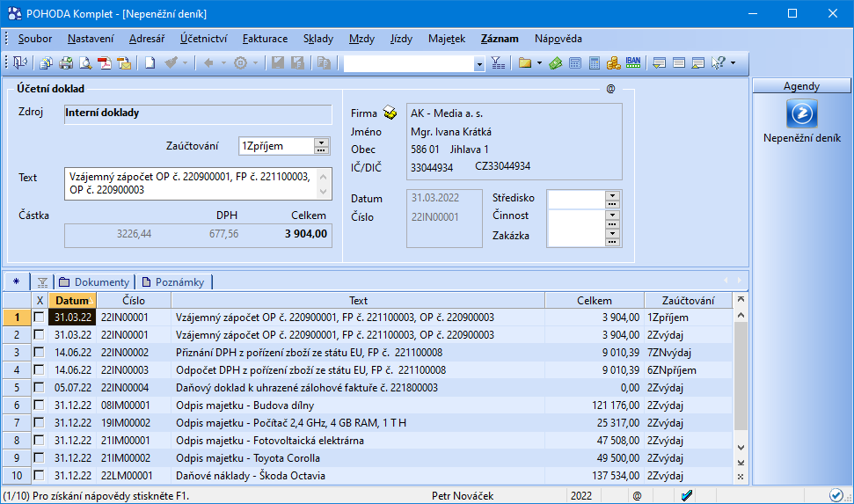Expand the help icon dropdown arrow
Image resolution: width=854 pixels, height=504 pixels.
pyautogui.click(x=733, y=63)
